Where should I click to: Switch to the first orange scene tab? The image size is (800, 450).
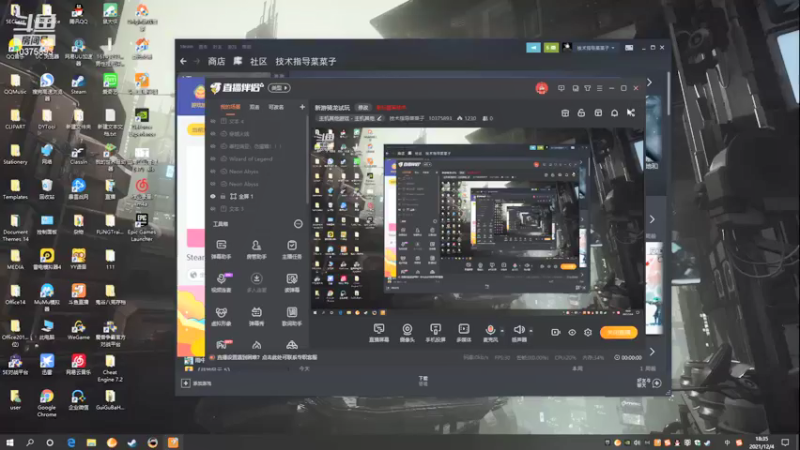[x=230, y=107]
